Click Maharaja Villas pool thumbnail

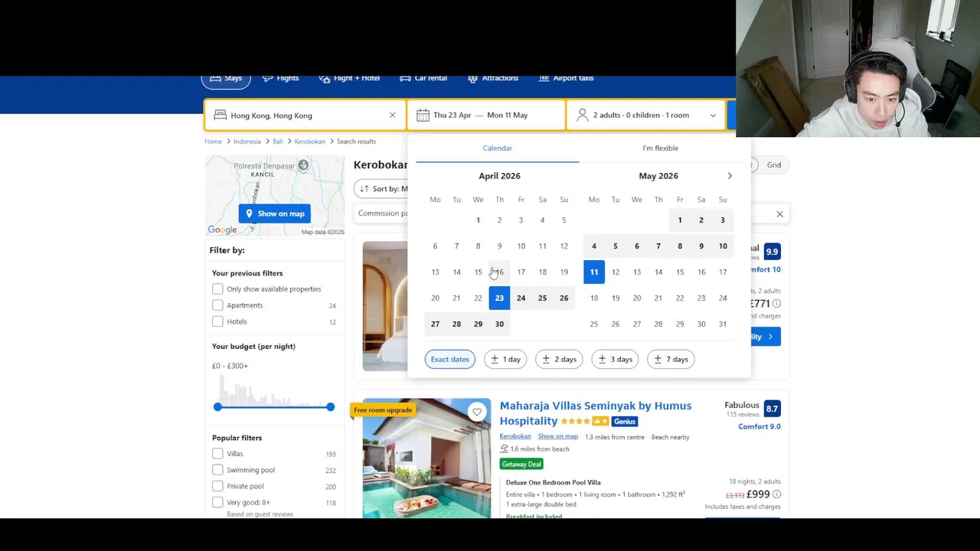pos(426,458)
